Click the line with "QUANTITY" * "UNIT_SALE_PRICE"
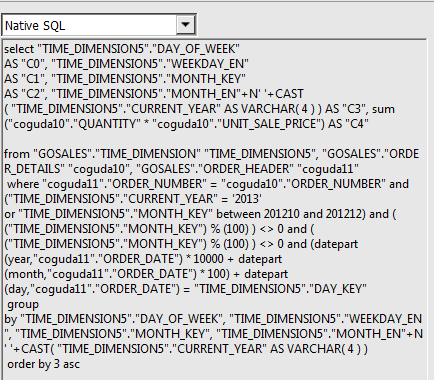This screenshot has width=434, height=380. point(186,124)
